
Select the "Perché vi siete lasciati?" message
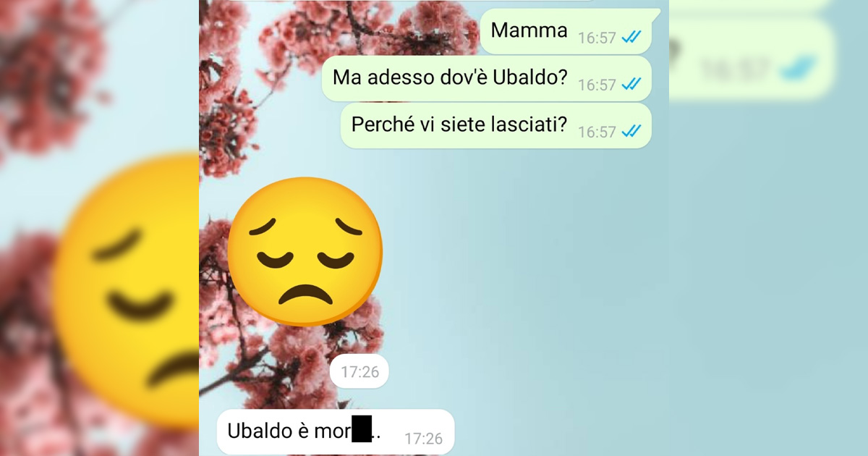tap(496, 126)
